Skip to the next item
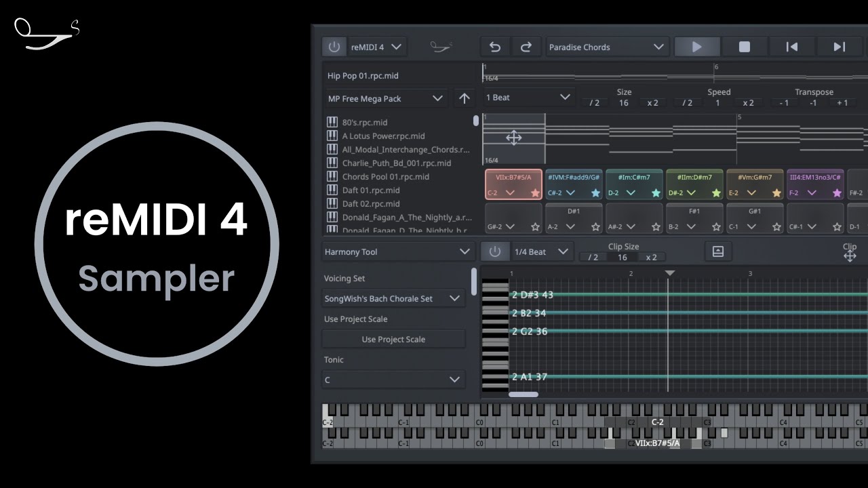Screen dimensions: 868x488 839,47
